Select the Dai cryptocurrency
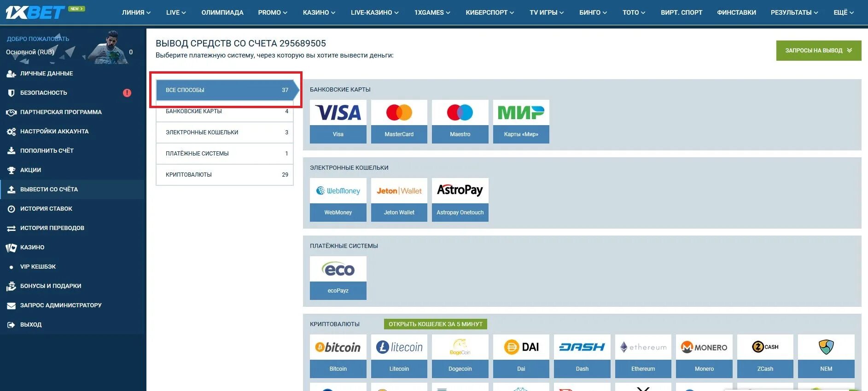Viewport: 868px width, 391px height. (x=521, y=356)
